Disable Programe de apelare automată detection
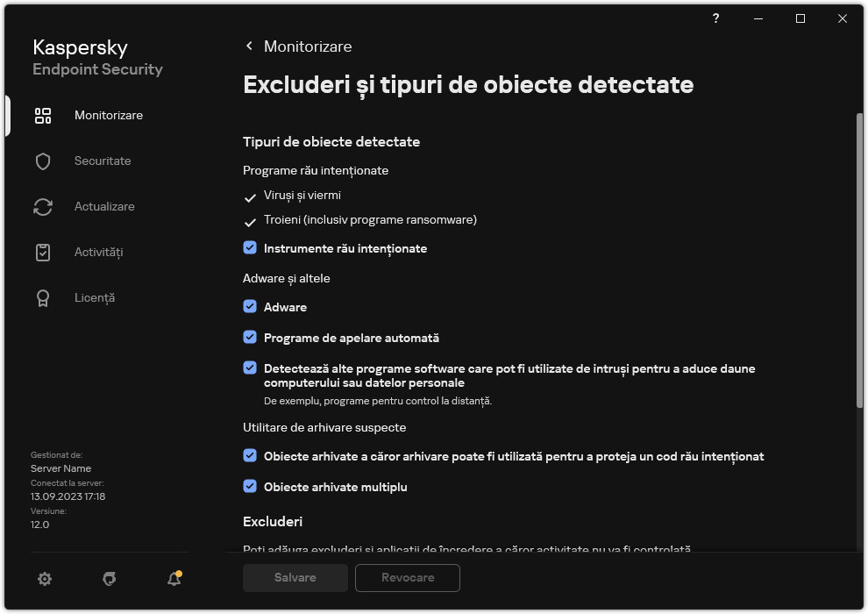 [x=250, y=338]
